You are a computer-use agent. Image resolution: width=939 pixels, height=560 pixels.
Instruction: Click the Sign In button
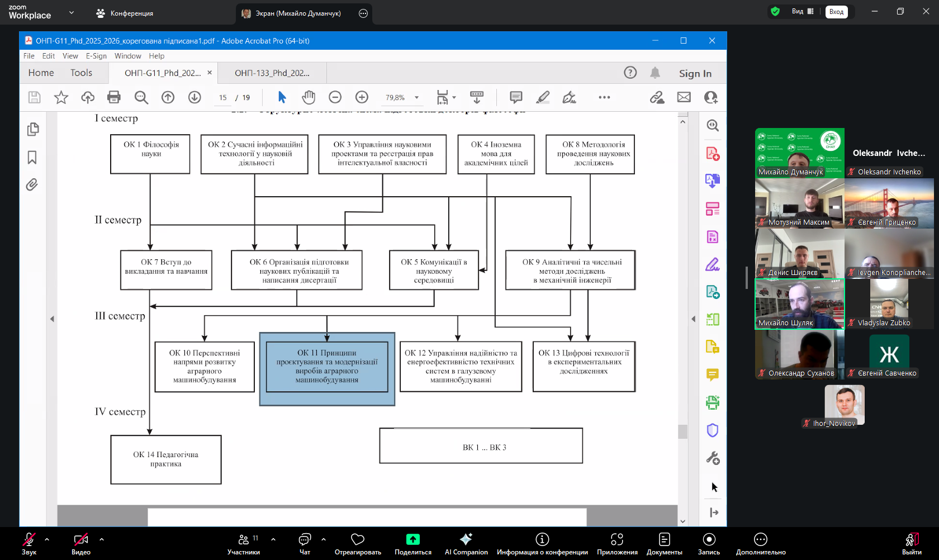pyautogui.click(x=695, y=73)
